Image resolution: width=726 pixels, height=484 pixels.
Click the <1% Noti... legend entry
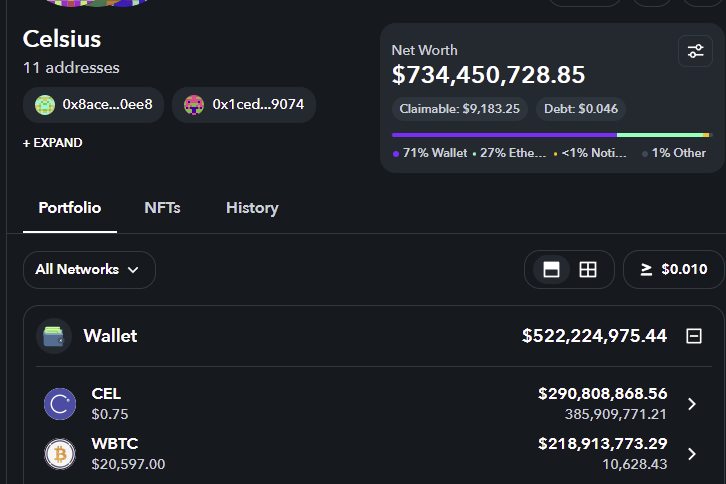pos(590,153)
